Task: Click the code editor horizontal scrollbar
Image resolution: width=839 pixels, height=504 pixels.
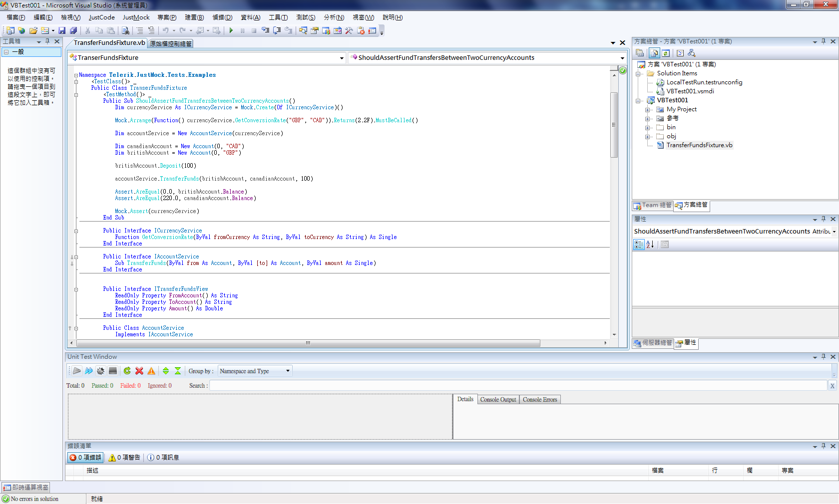Action: point(308,343)
